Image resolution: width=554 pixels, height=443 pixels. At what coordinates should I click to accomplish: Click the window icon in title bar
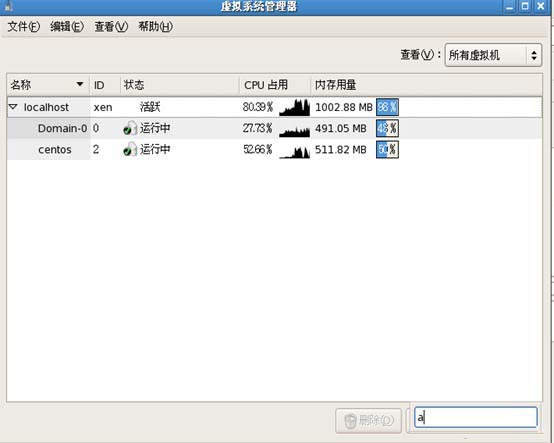click(8, 6)
